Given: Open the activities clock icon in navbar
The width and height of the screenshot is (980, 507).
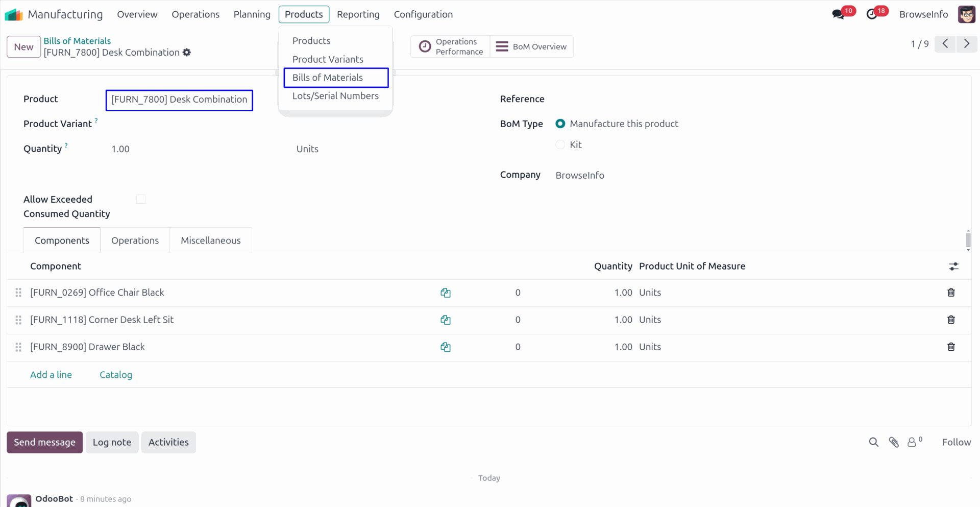Looking at the screenshot, I should pyautogui.click(x=872, y=14).
